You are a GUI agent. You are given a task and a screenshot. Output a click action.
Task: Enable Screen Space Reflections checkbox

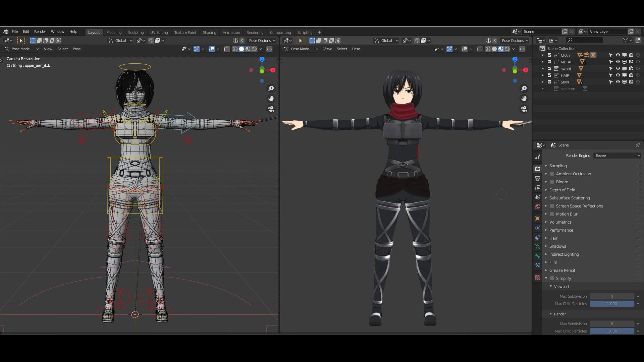(x=552, y=206)
